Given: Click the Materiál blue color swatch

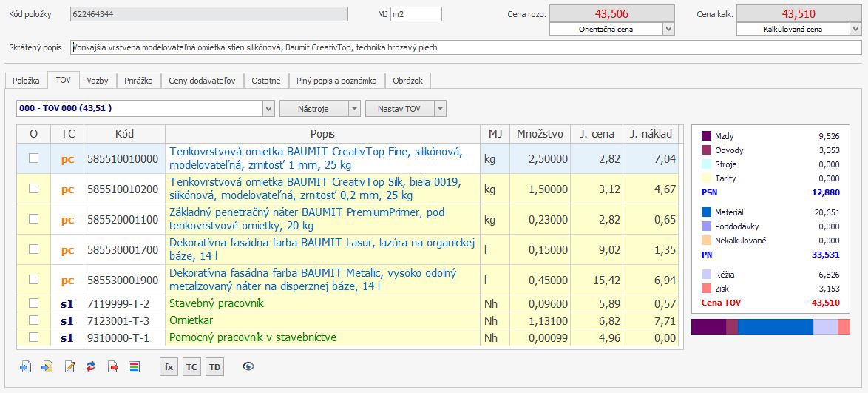Looking at the screenshot, I should (706, 212).
